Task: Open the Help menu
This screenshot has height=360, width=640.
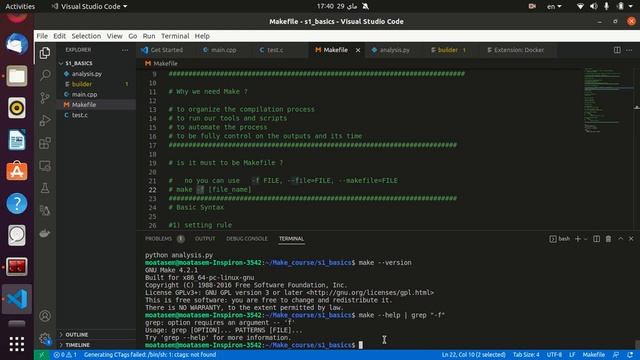Action: click(202, 36)
